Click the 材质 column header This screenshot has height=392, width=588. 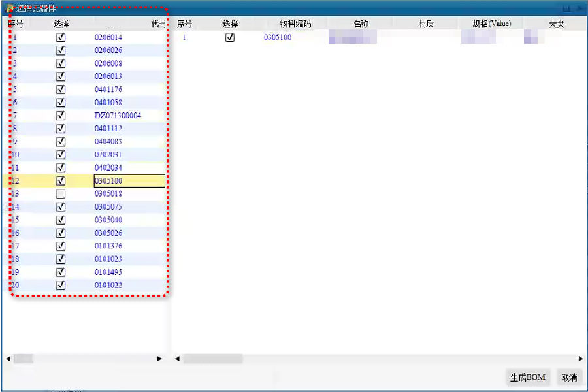426,24
